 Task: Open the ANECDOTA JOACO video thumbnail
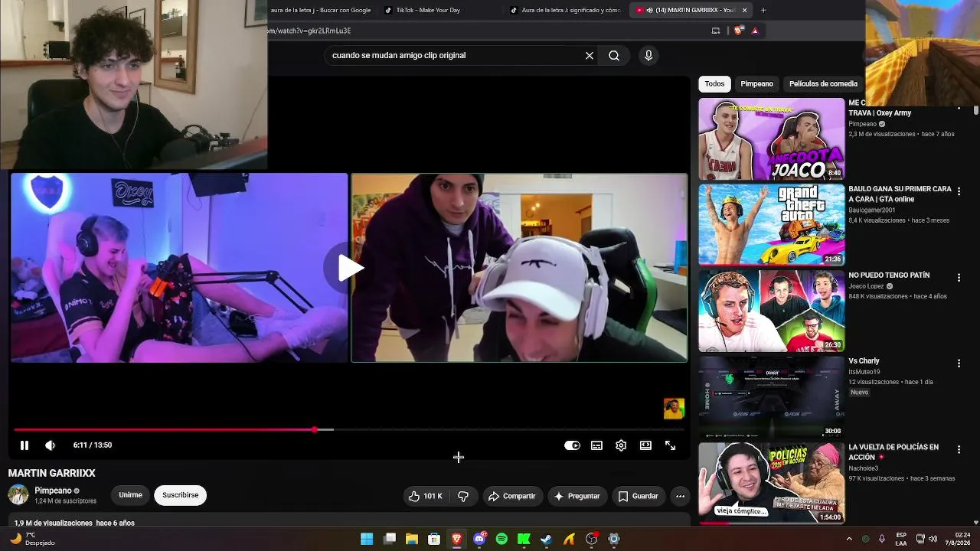click(771, 139)
